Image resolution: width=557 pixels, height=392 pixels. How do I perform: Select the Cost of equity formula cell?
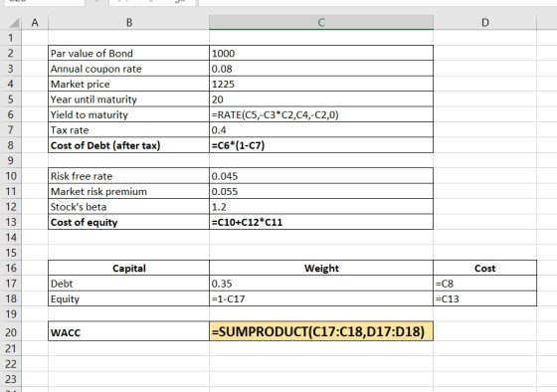pyautogui.click(x=321, y=222)
